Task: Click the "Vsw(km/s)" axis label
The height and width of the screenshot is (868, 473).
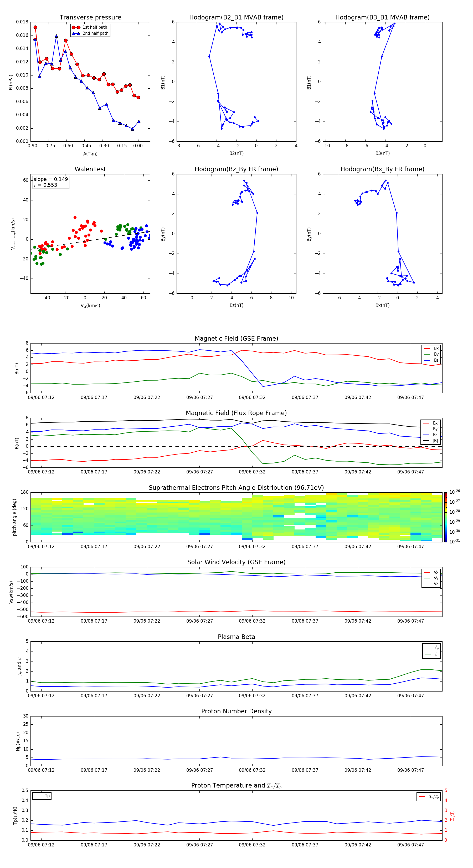Action: pyautogui.click(x=11, y=592)
